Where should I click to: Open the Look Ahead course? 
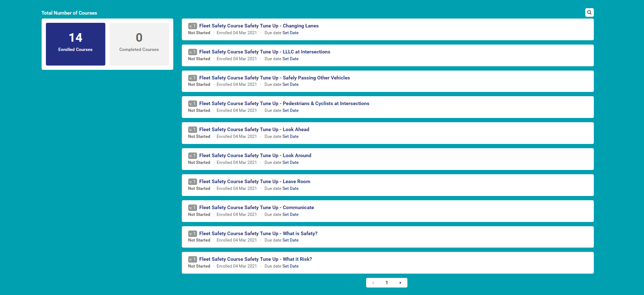[254, 130]
